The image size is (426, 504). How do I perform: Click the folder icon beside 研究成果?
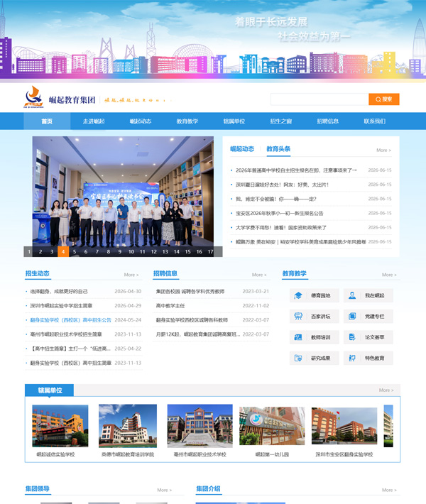(x=298, y=358)
